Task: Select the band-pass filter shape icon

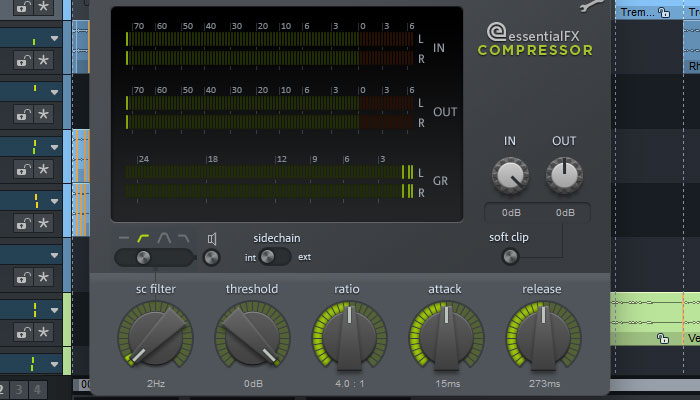Action: [165, 238]
